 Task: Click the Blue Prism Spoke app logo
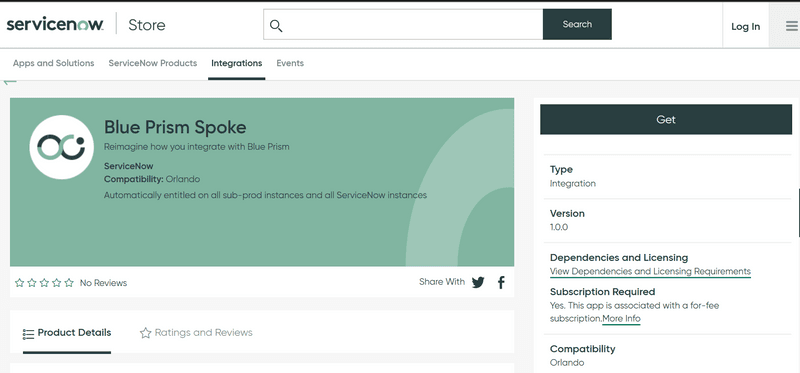point(62,147)
